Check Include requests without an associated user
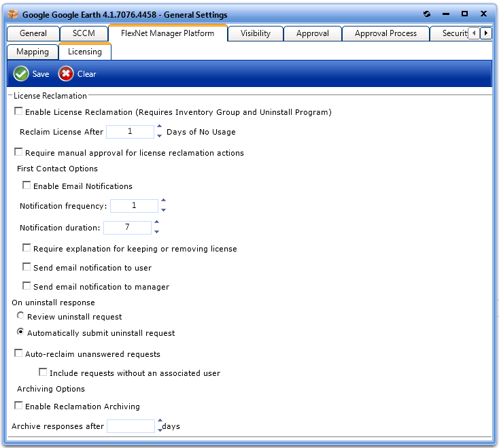The height and width of the screenshot is (448, 499). point(43,372)
